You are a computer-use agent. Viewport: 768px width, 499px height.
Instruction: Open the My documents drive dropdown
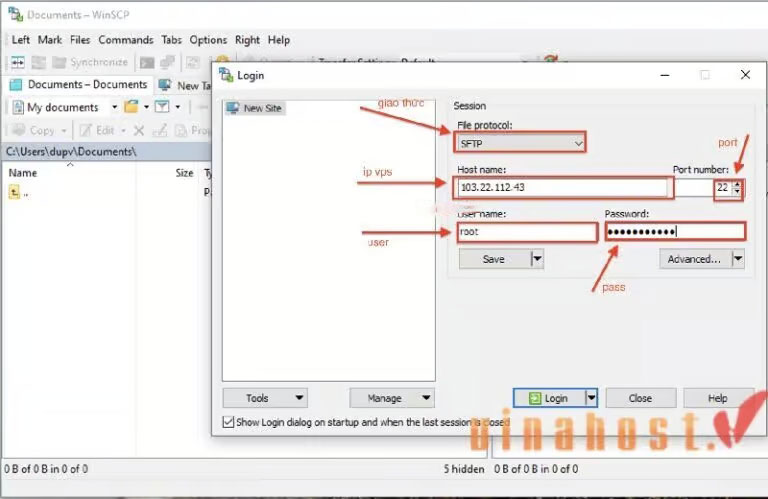click(115, 107)
